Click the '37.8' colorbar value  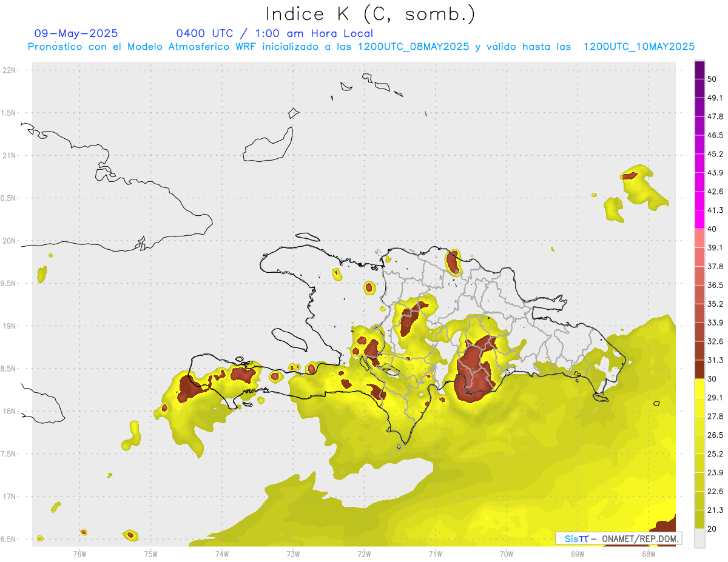tap(715, 266)
